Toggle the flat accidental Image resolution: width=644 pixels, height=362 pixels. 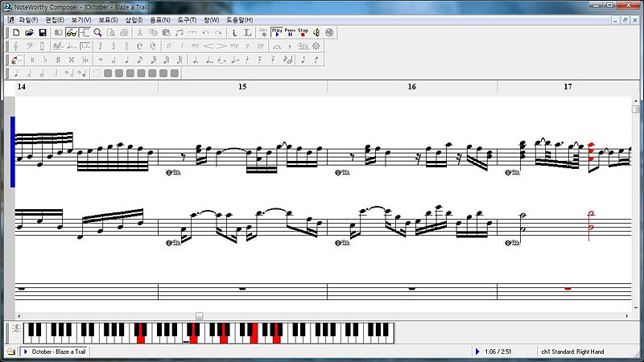click(45, 60)
